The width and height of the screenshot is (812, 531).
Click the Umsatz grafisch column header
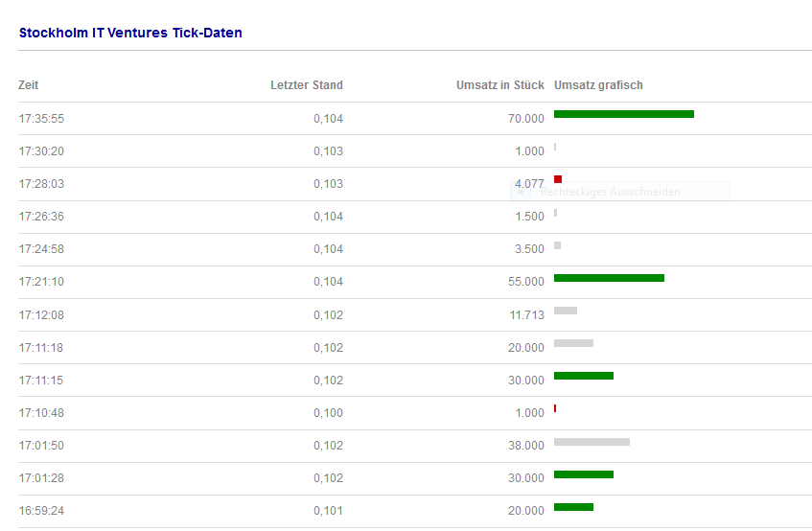[x=598, y=85]
